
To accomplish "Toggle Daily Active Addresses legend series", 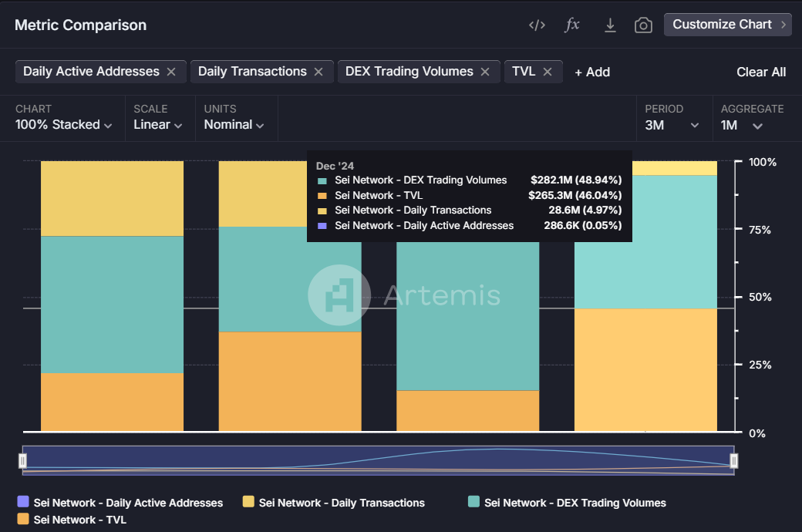I will 120,503.
